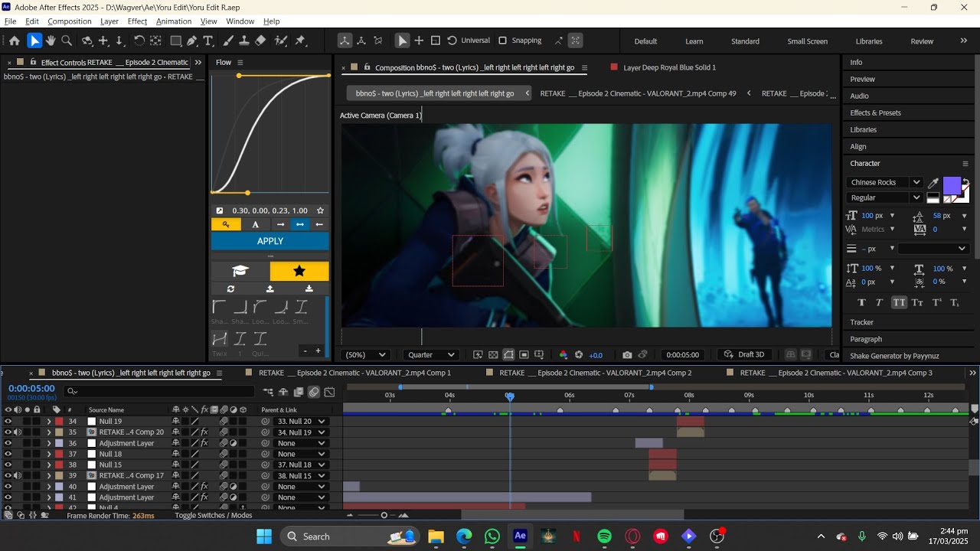Click Flow export download icon
The image size is (980, 551).
coord(309,289)
